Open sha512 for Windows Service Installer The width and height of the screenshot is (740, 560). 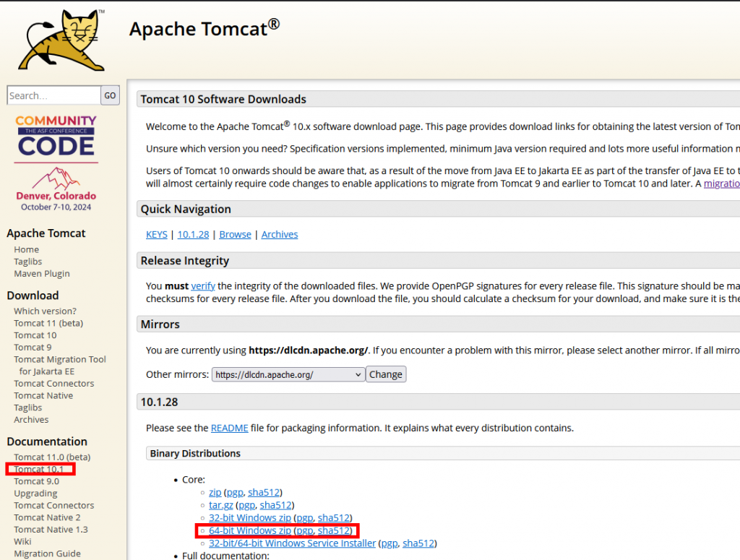click(418, 543)
